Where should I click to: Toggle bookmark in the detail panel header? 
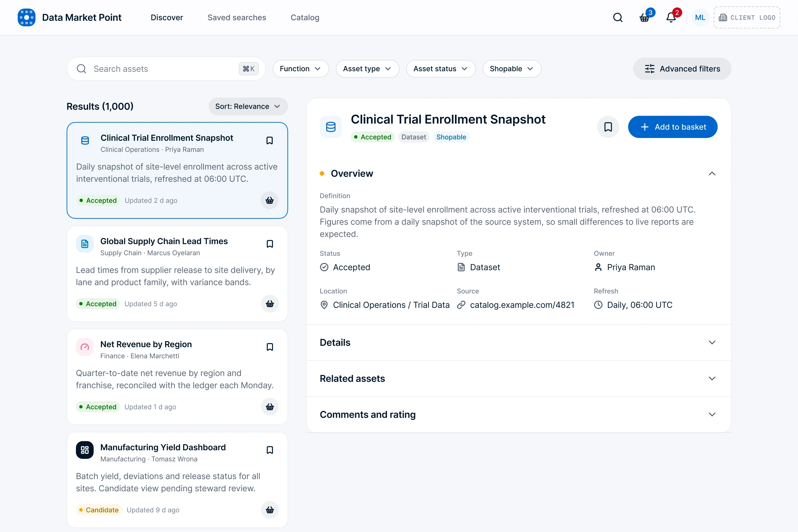point(608,127)
